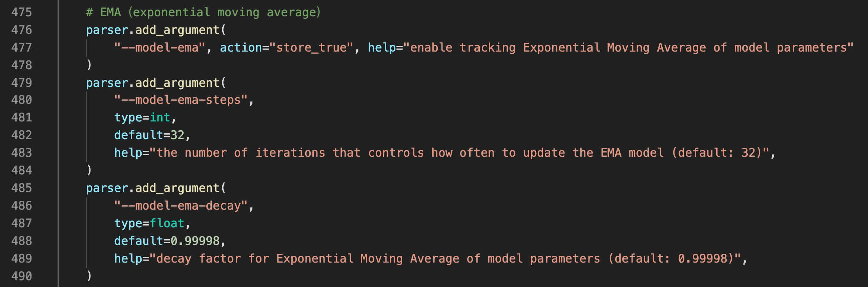Click the "store_true" string value
Screen dimensions: 868x287
(x=312, y=48)
